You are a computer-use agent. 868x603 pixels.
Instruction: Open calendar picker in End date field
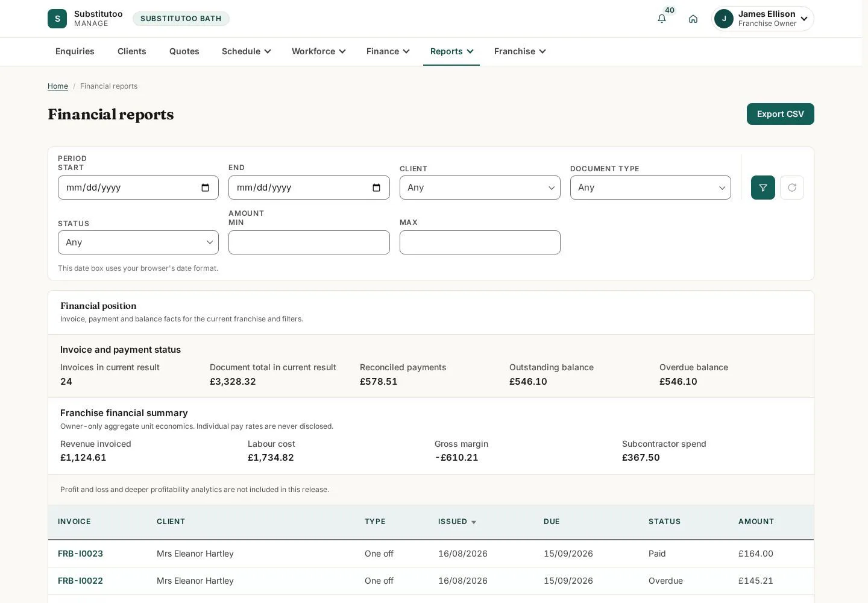point(377,188)
